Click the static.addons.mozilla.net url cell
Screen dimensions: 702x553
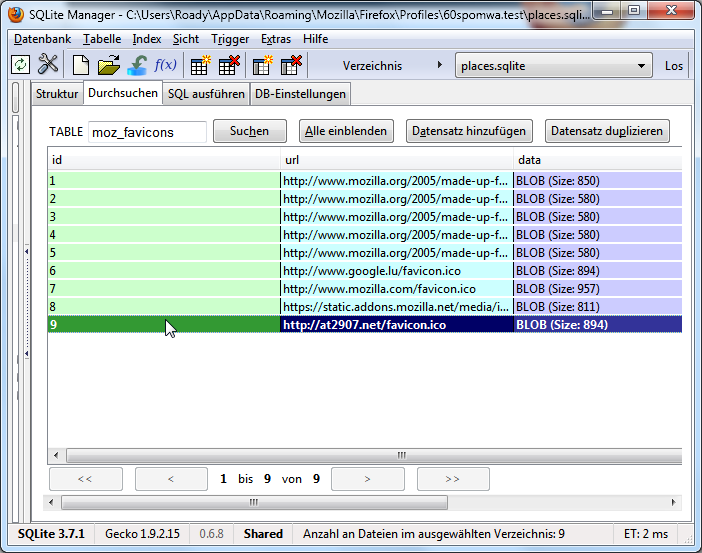pos(397,307)
